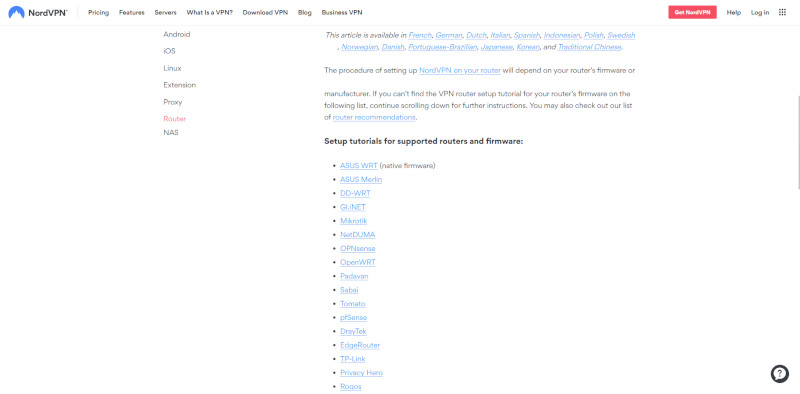The width and height of the screenshot is (800, 394).
Task: Open the Roqos tutorial link
Action: (351, 386)
